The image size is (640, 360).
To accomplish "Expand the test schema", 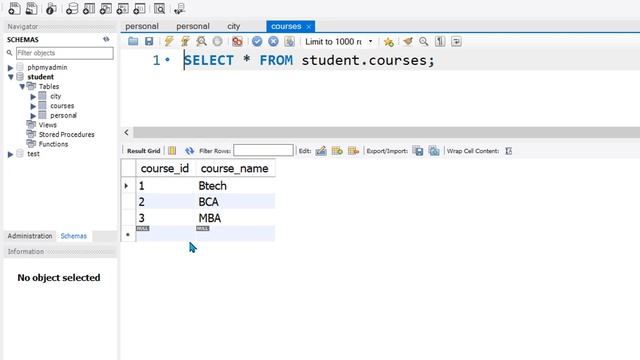I will (11, 154).
